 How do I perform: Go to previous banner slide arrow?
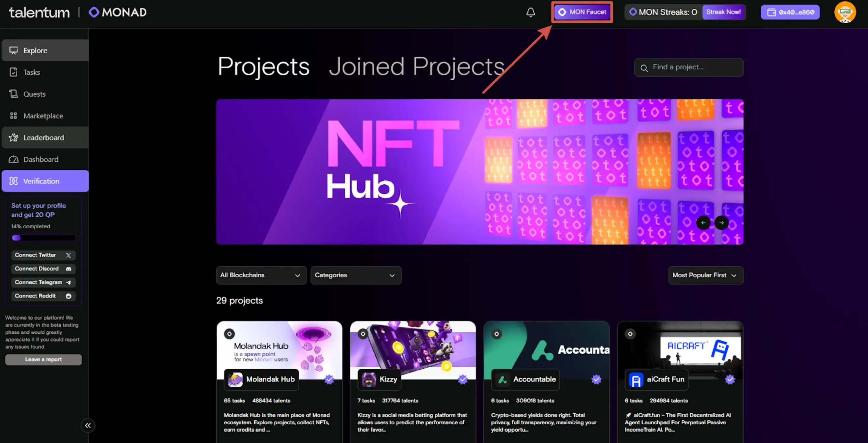(x=703, y=223)
